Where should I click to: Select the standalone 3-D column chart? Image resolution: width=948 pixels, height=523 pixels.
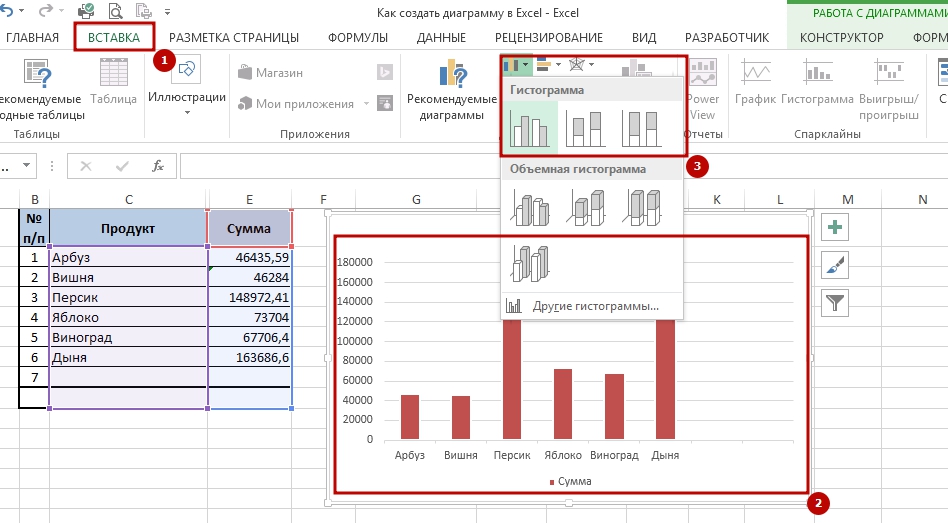tap(530, 262)
